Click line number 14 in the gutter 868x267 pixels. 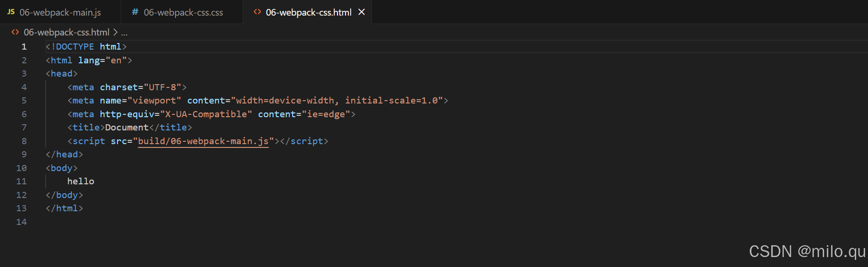pyautogui.click(x=22, y=222)
